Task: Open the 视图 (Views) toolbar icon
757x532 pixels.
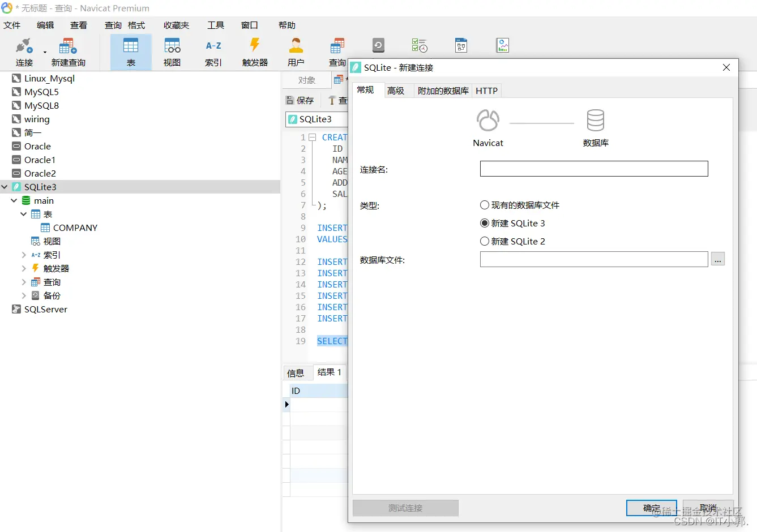Action: [172, 51]
